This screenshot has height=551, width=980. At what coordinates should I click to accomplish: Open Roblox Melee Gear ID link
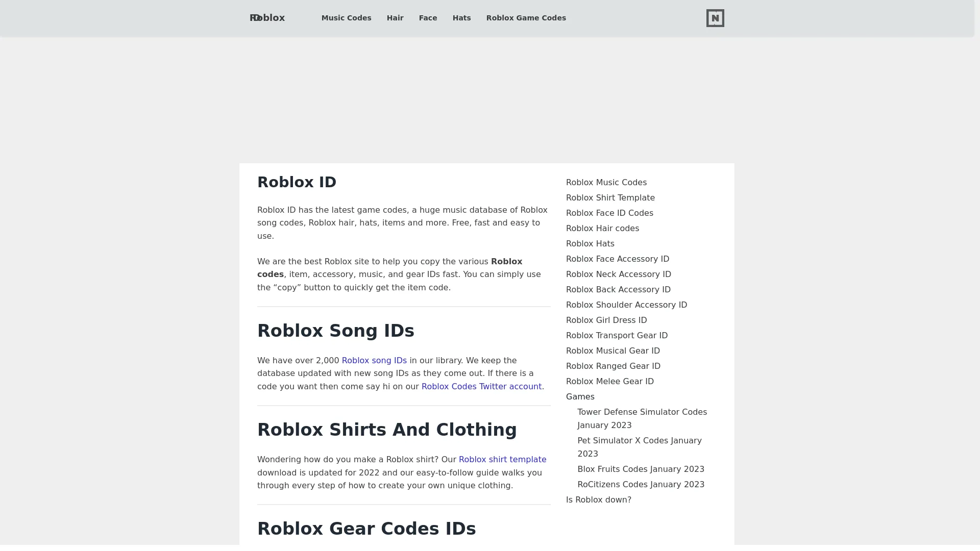[609, 382]
